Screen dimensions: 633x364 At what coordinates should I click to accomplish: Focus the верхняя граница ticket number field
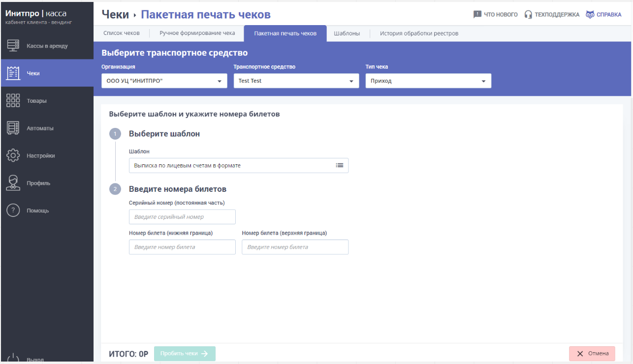295,247
